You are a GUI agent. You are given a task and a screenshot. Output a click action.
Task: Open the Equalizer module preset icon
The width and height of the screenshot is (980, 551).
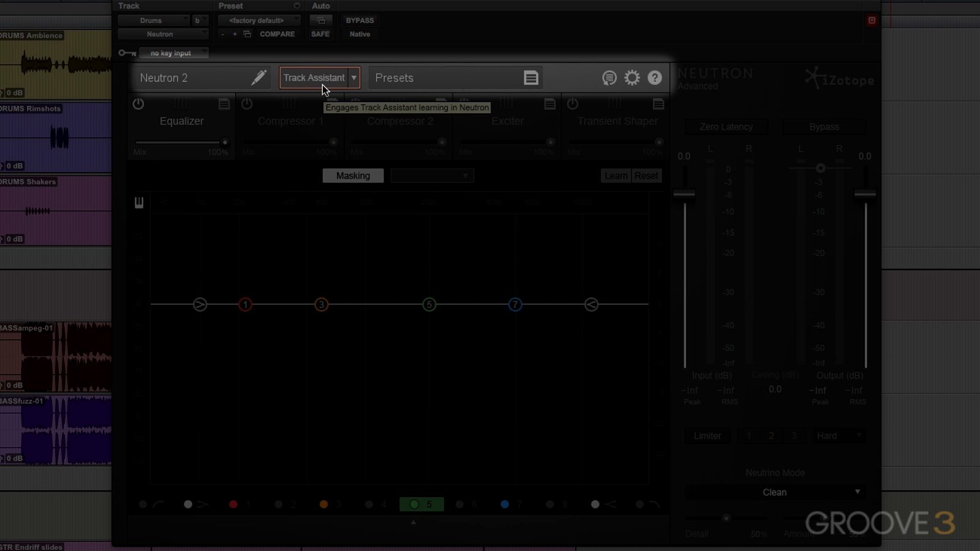224,104
